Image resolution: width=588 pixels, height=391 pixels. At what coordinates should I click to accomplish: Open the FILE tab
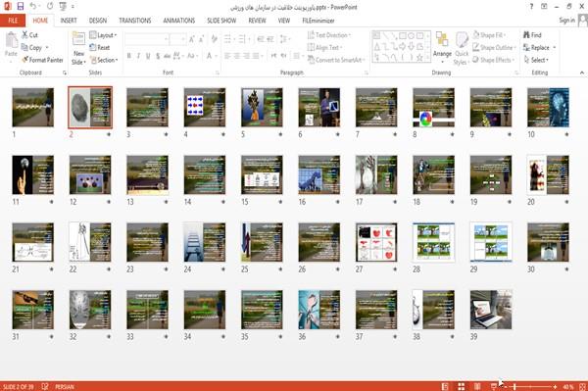pos(13,21)
